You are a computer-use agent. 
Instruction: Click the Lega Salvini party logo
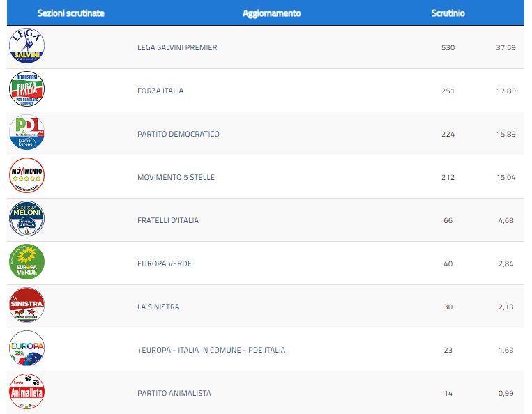pyautogui.click(x=26, y=47)
